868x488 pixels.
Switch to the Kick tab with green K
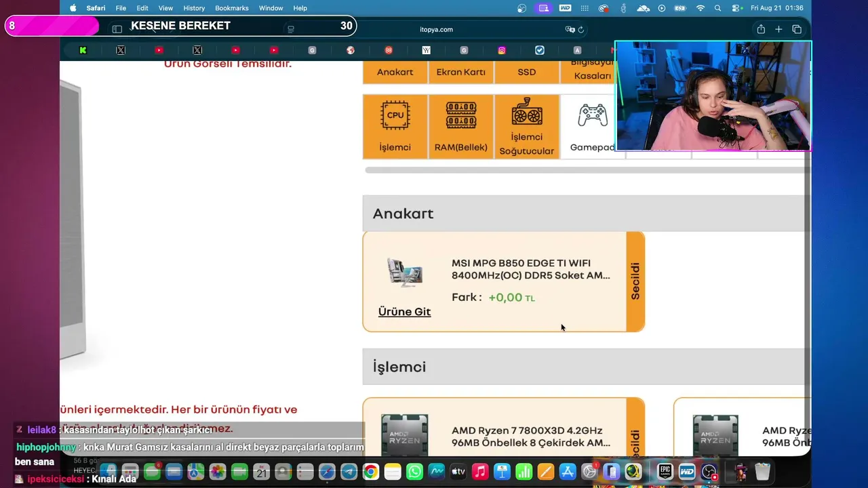coord(83,50)
